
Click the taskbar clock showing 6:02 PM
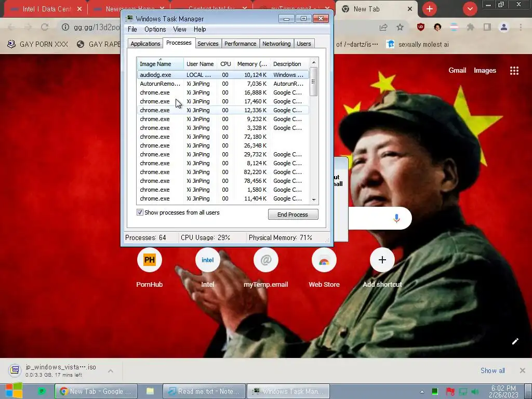tap(503, 391)
